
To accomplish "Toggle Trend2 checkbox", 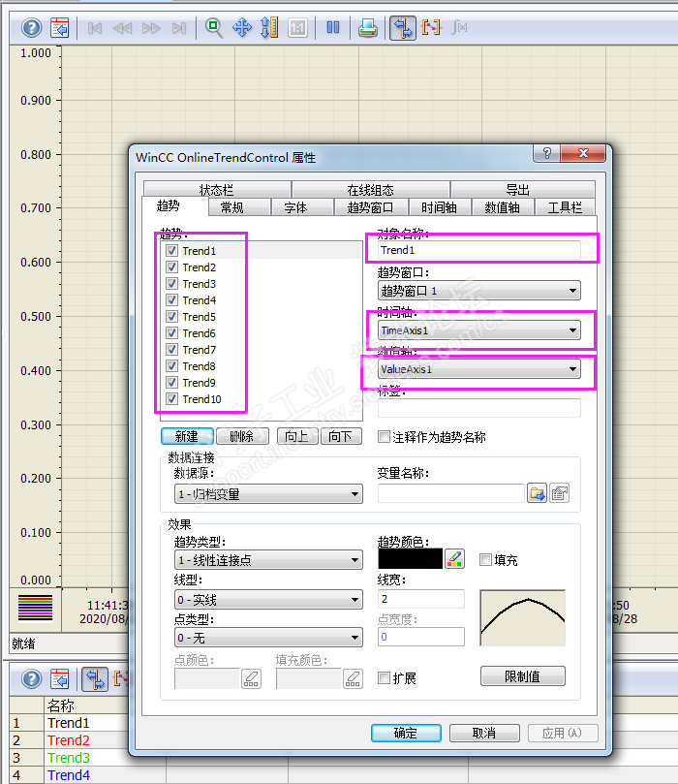I will (x=171, y=267).
